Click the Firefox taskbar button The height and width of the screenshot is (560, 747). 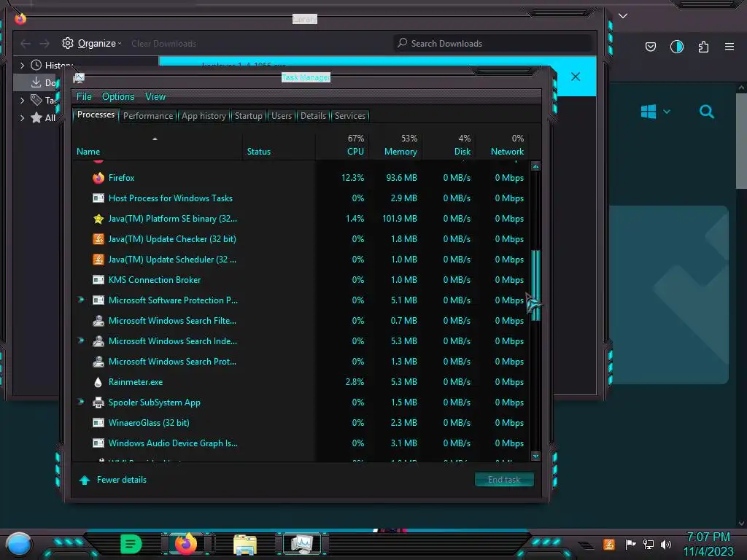(x=186, y=544)
